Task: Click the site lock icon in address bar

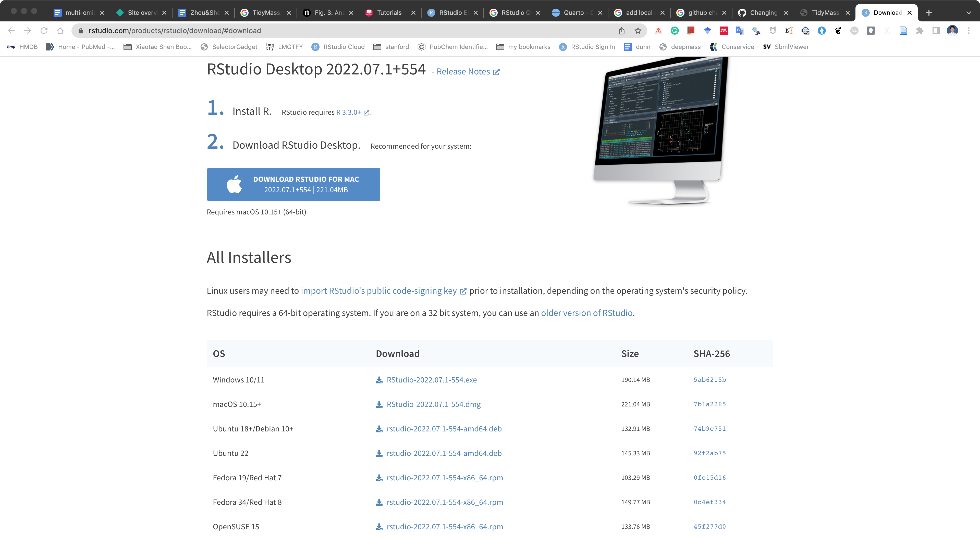Action: 80,31
